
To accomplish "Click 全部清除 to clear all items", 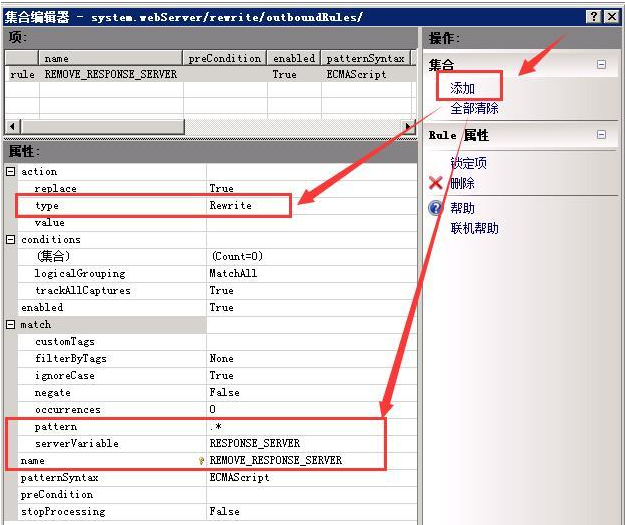I will click(x=474, y=108).
